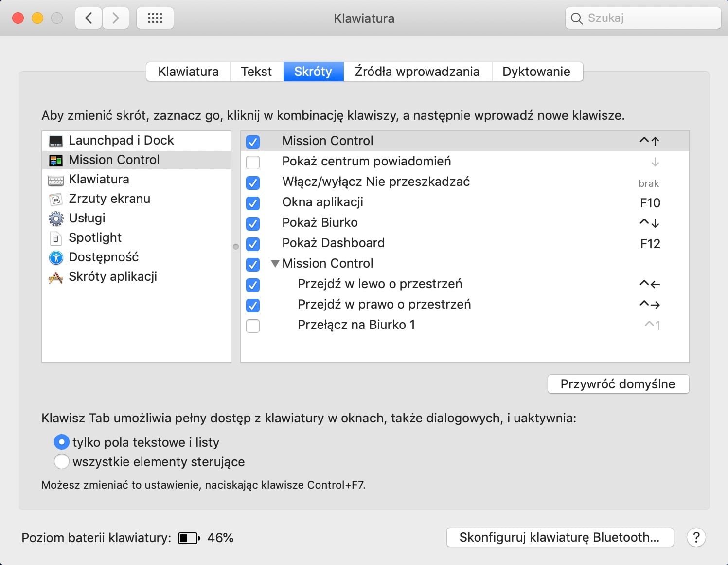The width and height of the screenshot is (728, 565).
Task: Disable the Pokaż Dashboard shortcut checkbox
Action: tap(253, 244)
